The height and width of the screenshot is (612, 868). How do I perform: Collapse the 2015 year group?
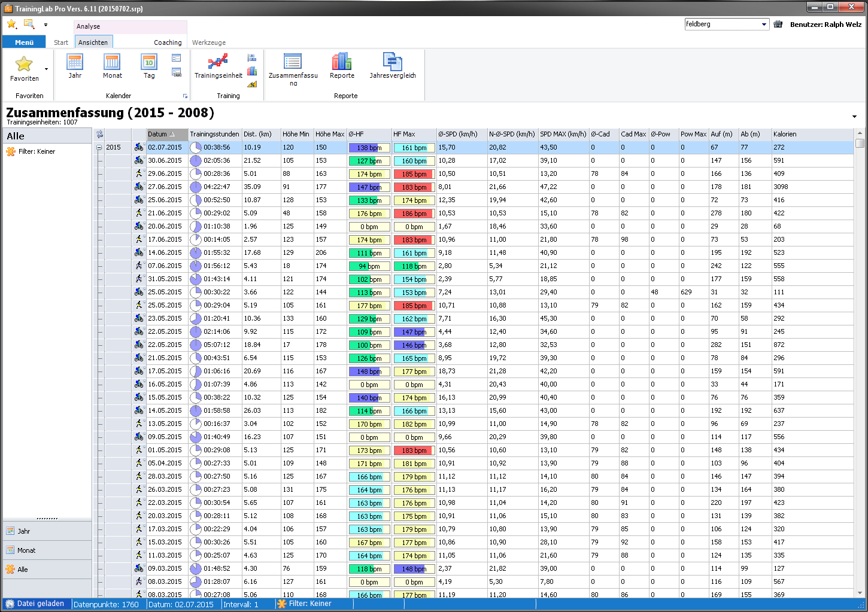pyautogui.click(x=99, y=147)
